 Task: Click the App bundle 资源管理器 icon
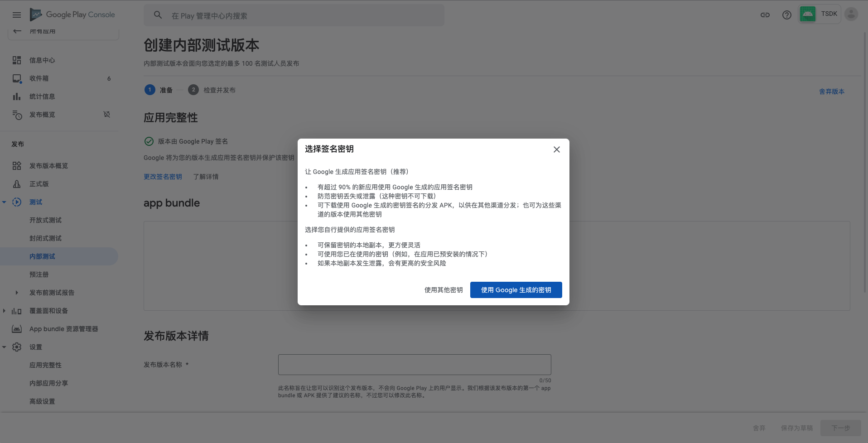pos(17,329)
